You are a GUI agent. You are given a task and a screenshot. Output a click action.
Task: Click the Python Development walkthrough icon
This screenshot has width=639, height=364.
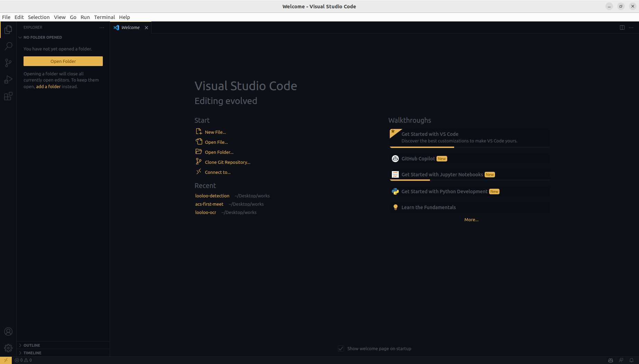click(395, 192)
